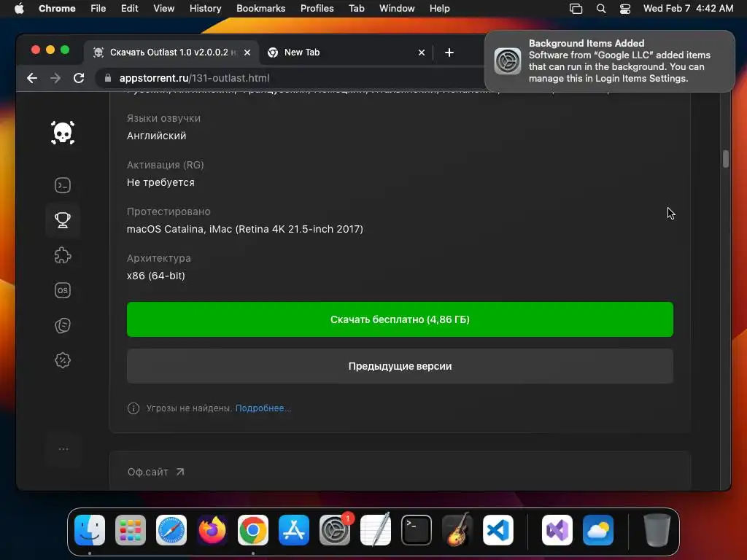Open TextEdit from the Dock
This screenshot has height=560, width=747.
[376, 530]
